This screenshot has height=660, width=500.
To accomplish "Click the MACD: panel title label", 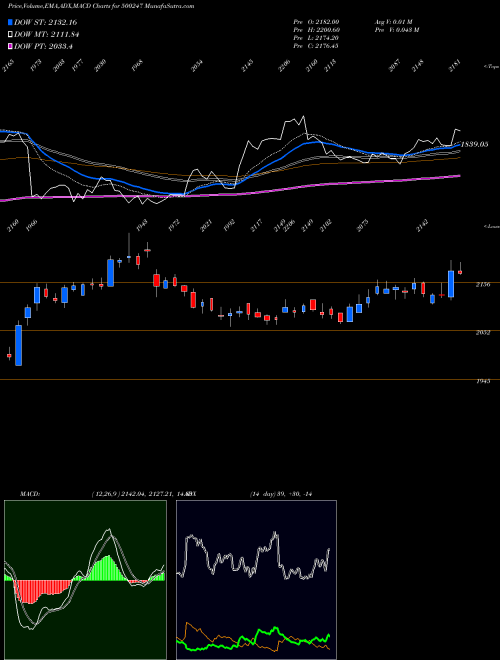I will point(30,494).
